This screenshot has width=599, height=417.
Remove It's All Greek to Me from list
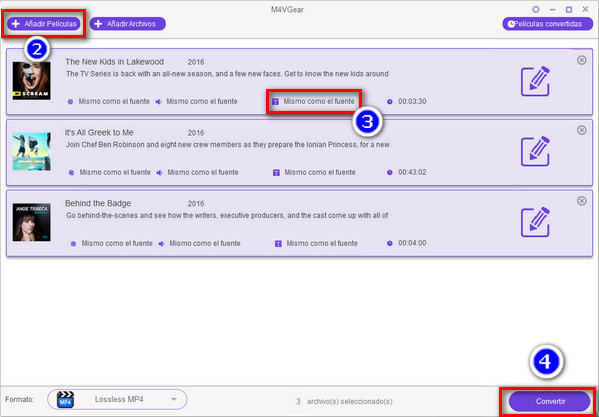click(581, 130)
